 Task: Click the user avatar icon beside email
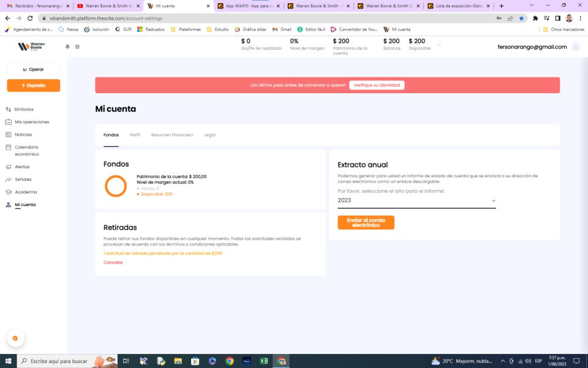[x=575, y=47]
